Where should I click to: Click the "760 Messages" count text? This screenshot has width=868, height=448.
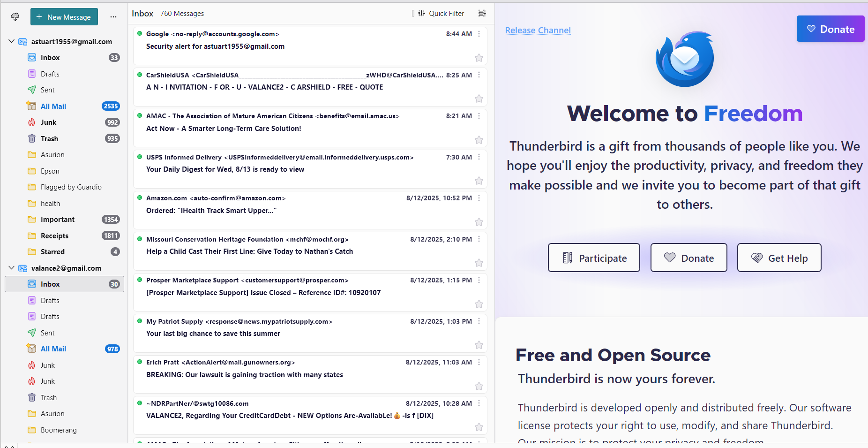(182, 14)
